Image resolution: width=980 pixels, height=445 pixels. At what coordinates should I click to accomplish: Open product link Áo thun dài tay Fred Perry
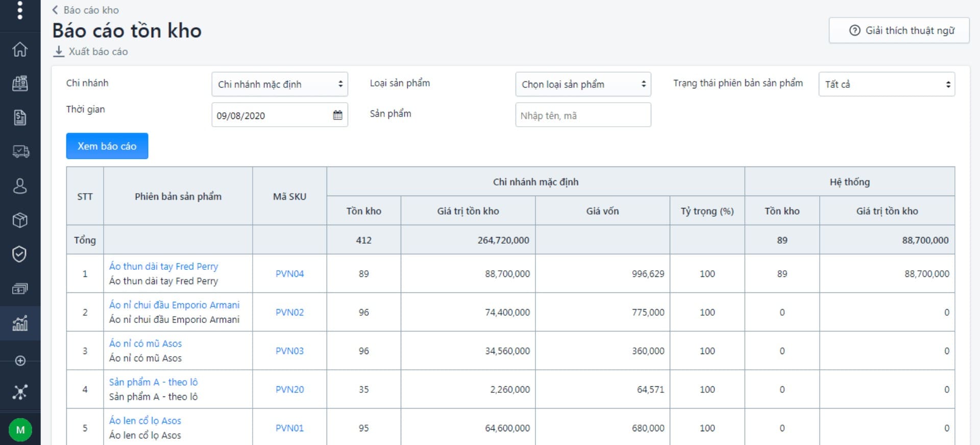(x=163, y=266)
